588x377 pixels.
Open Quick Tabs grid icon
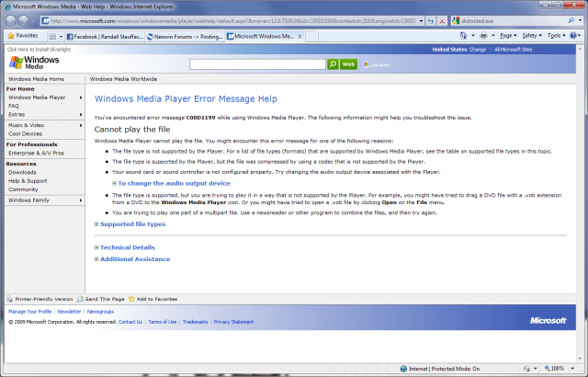pos(52,37)
